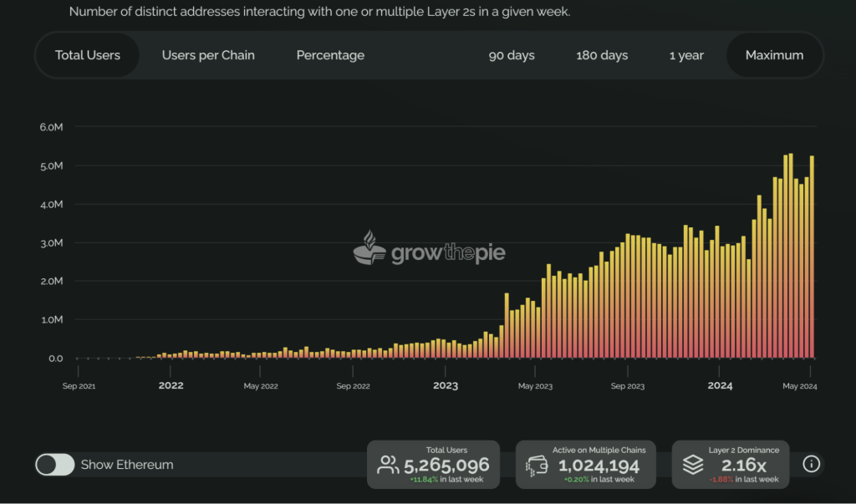This screenshot has height=504, width=856.
Task: Open the Users per Chain tab
Action: pyautogui.click(x=208, y=55)
